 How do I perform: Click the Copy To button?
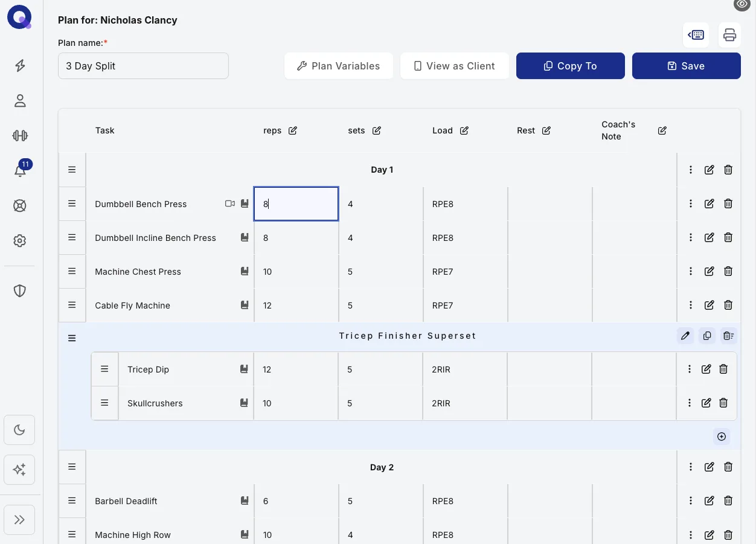[x=571, y=66]
